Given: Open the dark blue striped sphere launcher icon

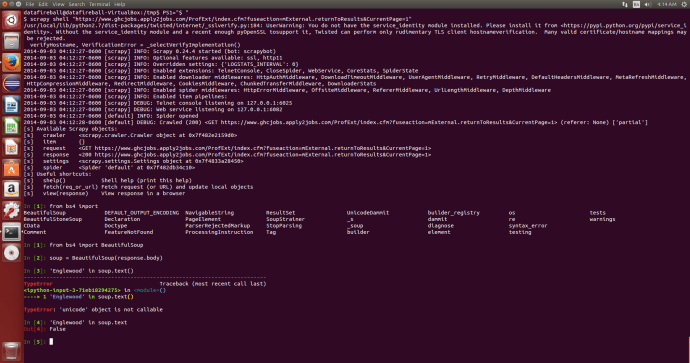Looking at the screenshot, I should 11,84.
